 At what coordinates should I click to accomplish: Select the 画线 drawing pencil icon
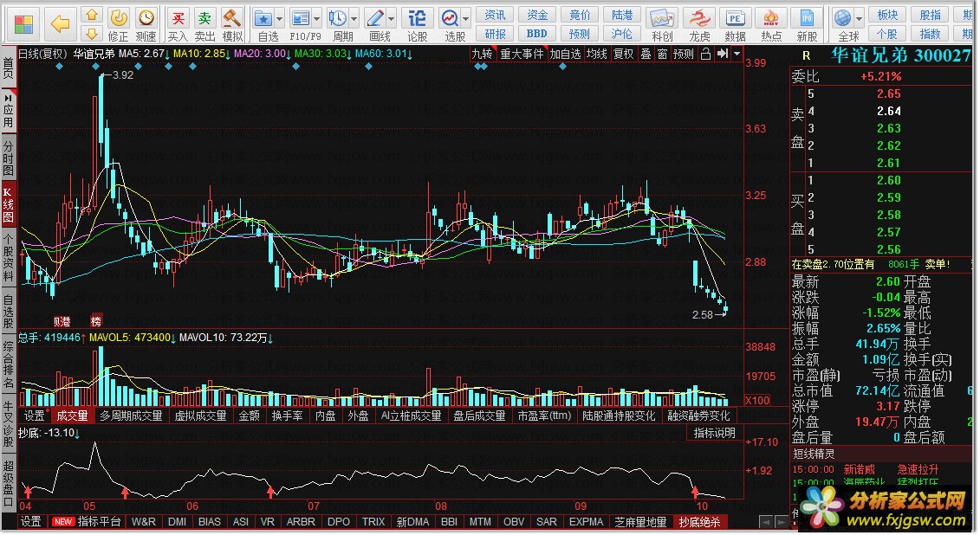376,18
